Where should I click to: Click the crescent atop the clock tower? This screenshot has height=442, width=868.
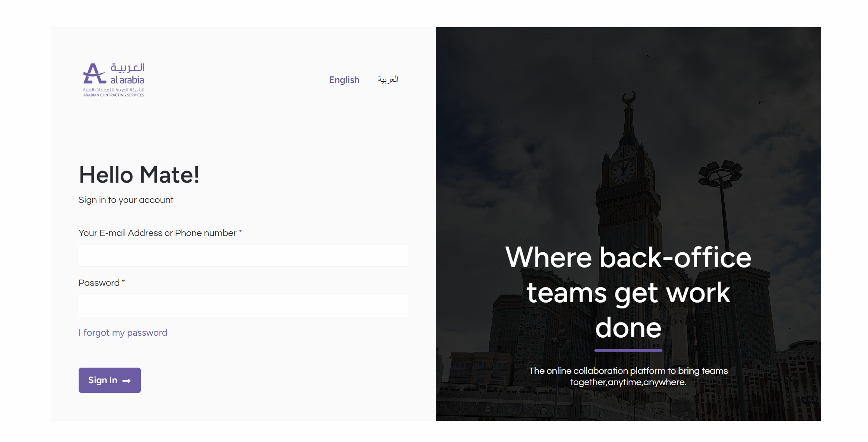[629, 97]
